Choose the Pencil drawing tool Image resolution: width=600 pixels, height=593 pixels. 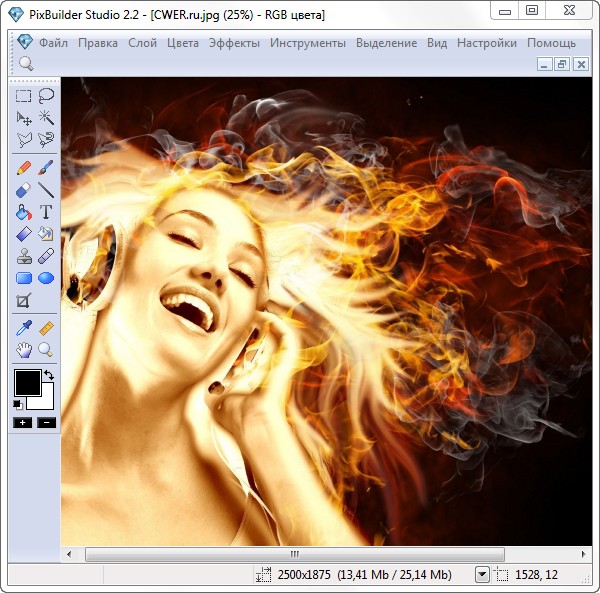point(24,167)
